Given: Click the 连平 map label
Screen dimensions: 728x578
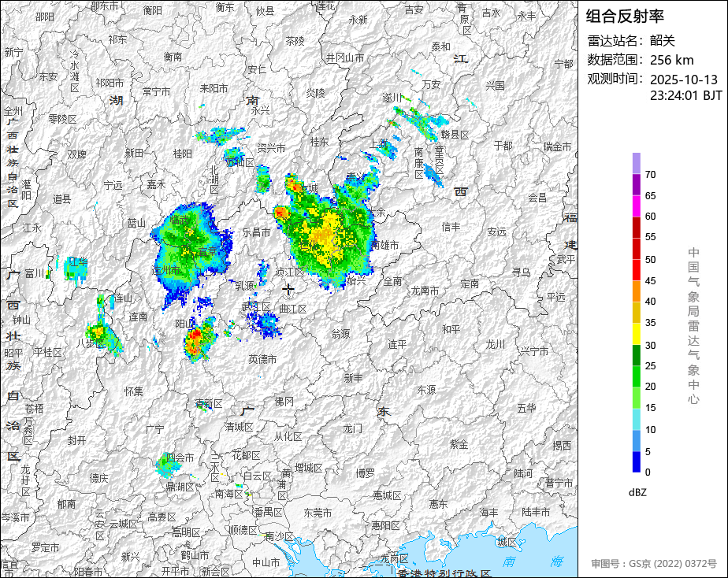Looking at the screenshot, I should point(397,344).
